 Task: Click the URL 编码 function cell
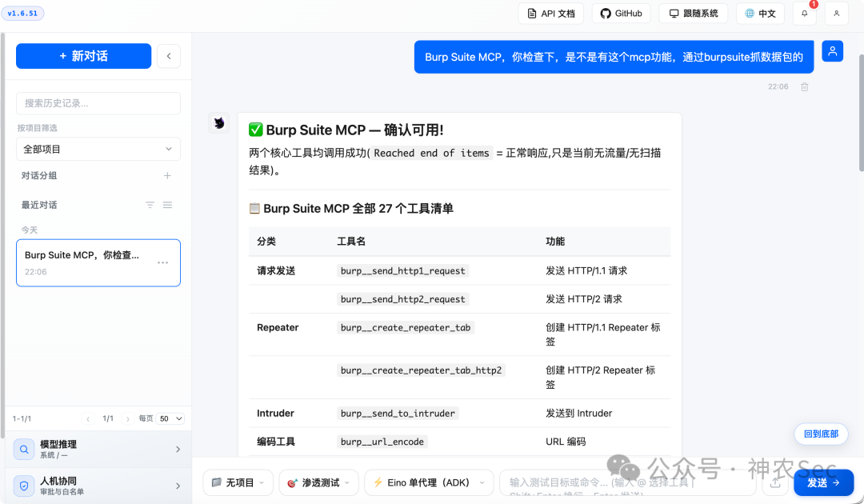coord(566,442)
